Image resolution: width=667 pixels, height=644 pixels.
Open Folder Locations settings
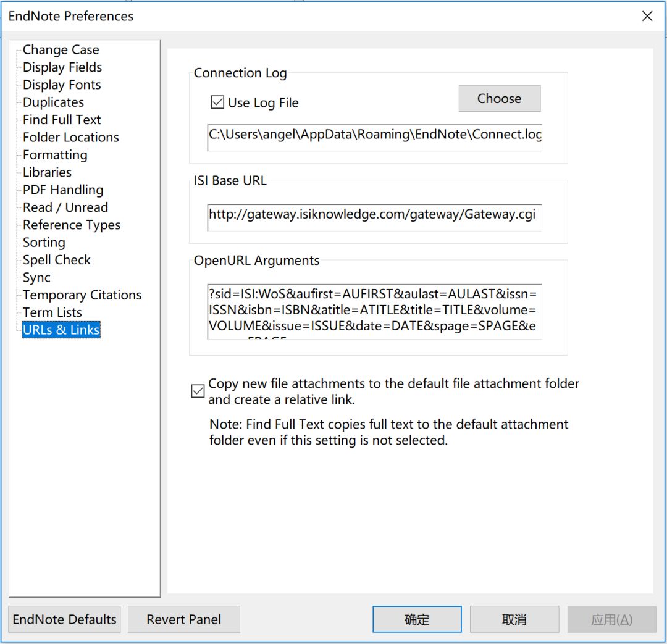coord(70,137)
